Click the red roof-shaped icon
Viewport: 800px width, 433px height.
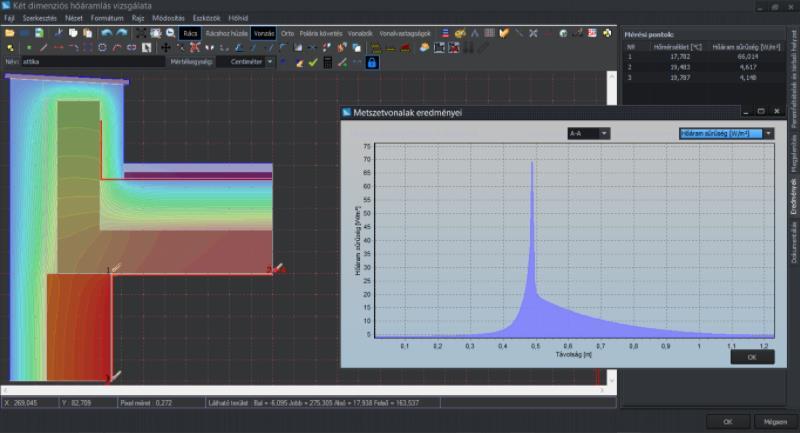(405, 48)
